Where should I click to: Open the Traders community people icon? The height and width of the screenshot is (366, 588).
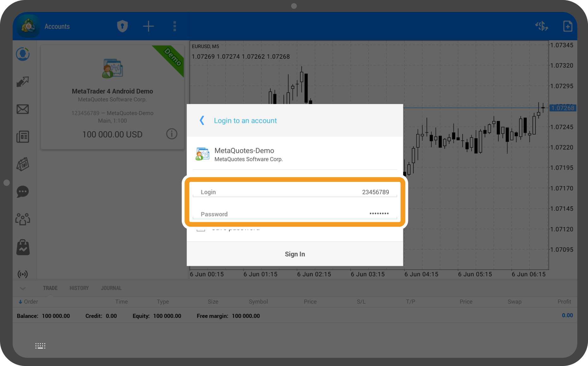pyautogui.click(x=23, y=219)
